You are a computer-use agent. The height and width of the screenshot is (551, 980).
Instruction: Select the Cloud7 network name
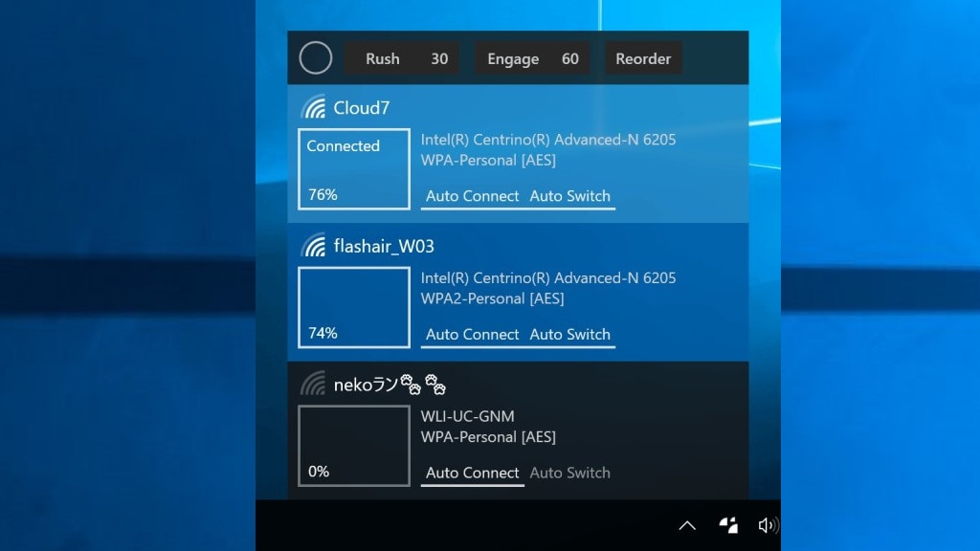(x=362, y=108)
